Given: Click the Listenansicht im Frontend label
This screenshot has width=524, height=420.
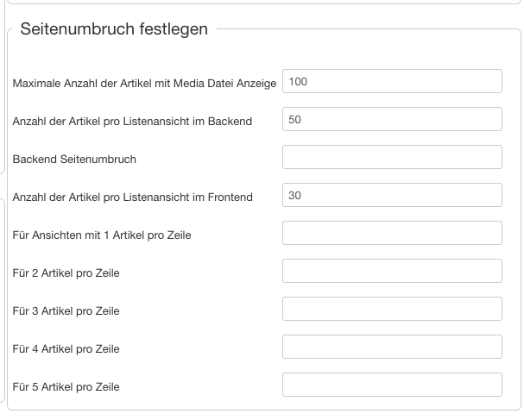Looking at the screenshot, I should click(x=133, y=197).
